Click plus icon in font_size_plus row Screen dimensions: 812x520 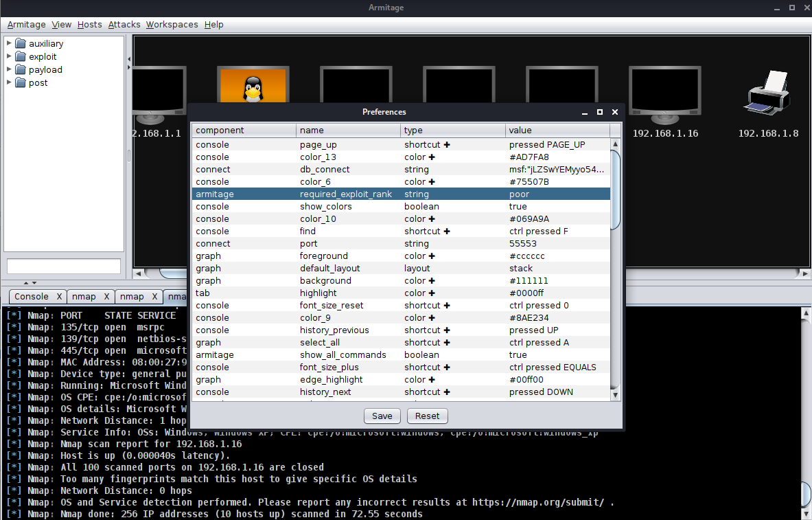(447, 367)
